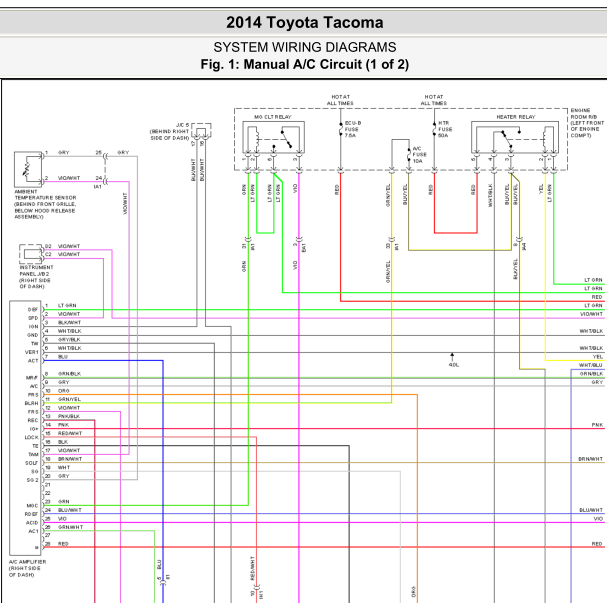
Task: Click the "SOLF" amplifier terminal label
Action: click(31, 463)
